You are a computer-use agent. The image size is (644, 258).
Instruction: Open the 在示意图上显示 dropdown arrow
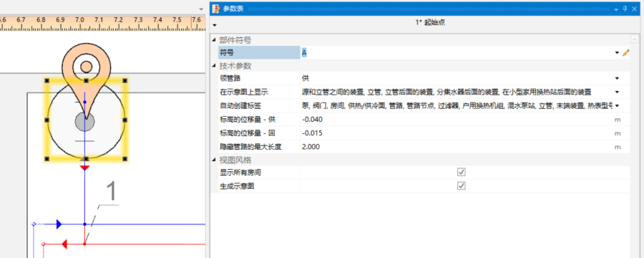point(617,92)
